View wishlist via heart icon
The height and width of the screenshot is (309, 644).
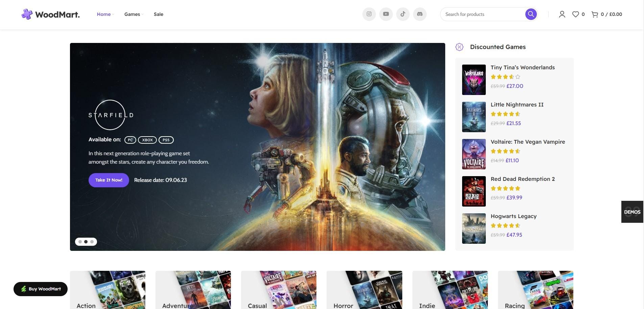pyautogui.click(x=575, y=14)
